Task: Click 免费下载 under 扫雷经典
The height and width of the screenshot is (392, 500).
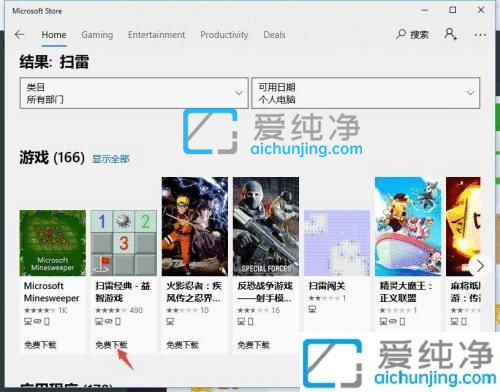Action: (111, 345)
